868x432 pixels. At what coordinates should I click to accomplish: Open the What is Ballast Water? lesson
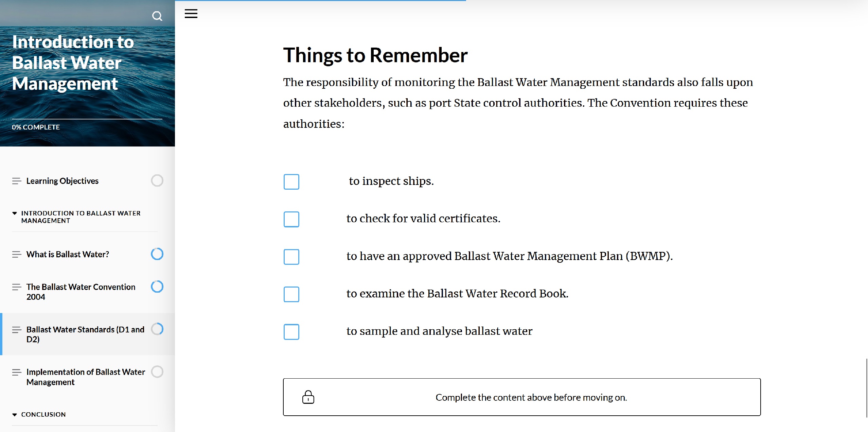click(68, 254)
